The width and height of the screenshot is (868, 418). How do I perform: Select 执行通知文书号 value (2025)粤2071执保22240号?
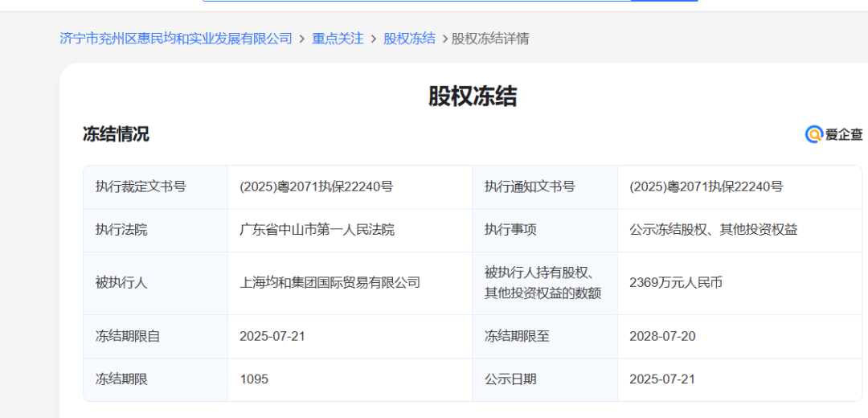(x=706, y=187)
